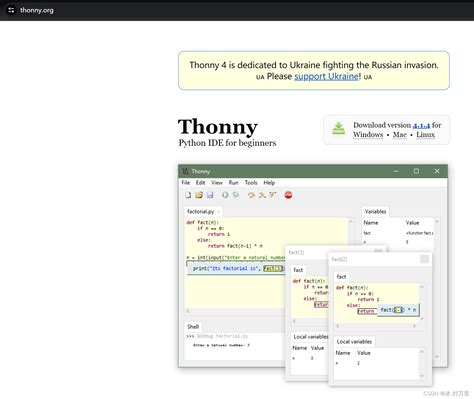The height and width of the screenshot is (399, 474).
Task: Click the Windows download link
Action: pyautogui.click(x=368, y=135)
